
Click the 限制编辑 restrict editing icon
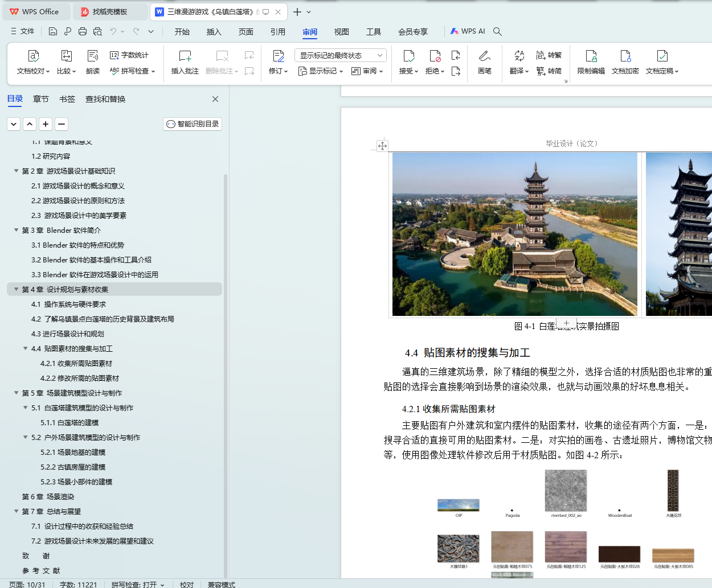pos(591,56)
